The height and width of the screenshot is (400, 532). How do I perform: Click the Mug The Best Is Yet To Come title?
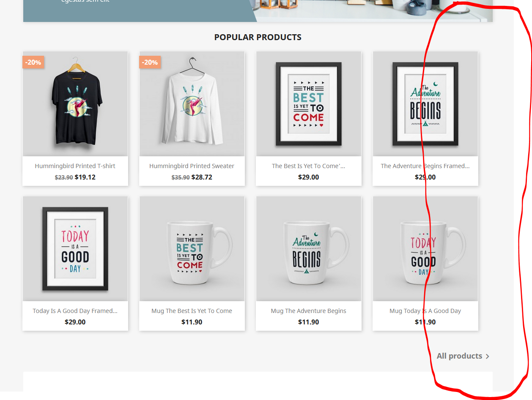click(192, 311)
